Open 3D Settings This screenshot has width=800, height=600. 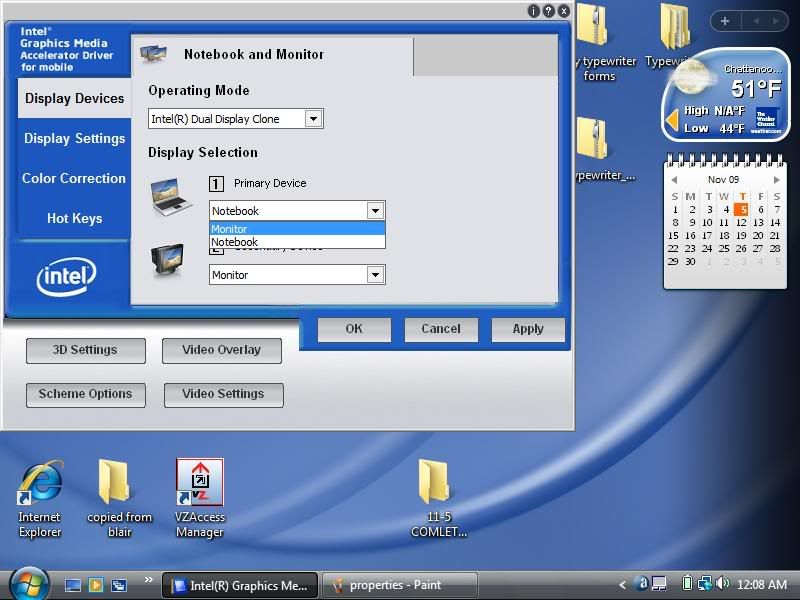pos(86,351)
